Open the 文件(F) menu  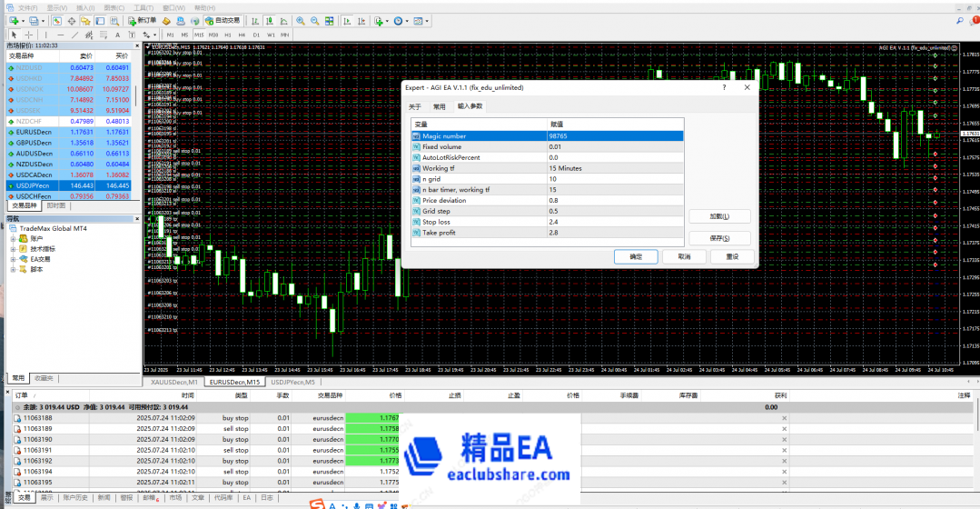[27, 8]
